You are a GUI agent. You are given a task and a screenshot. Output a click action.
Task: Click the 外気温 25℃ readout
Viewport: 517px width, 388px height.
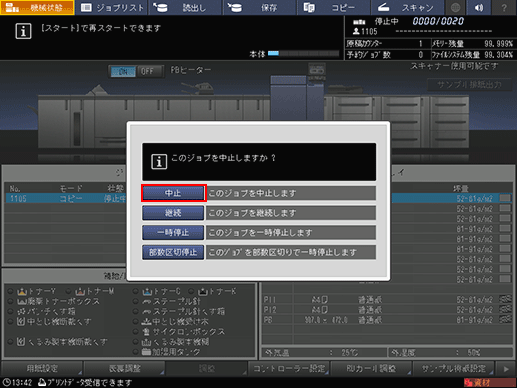click(325, 352)
